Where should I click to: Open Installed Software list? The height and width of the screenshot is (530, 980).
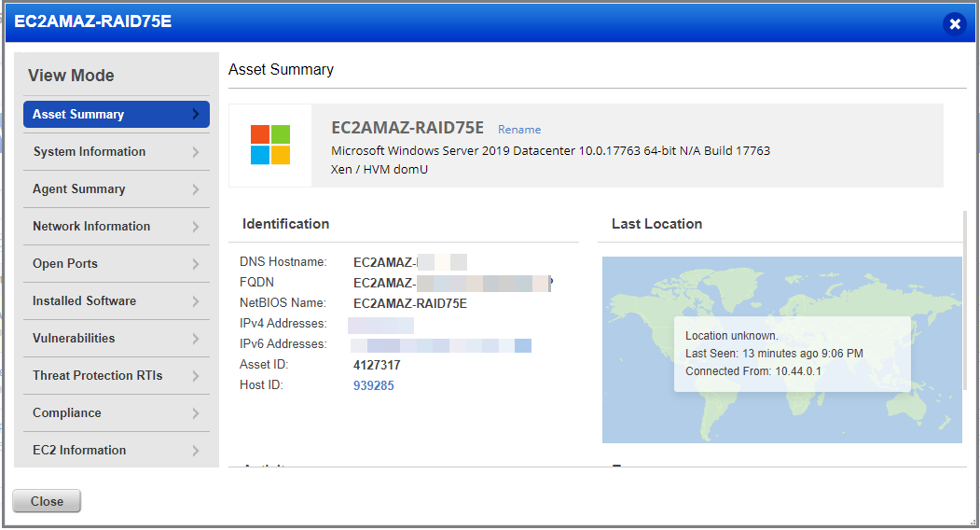(117, 301)
